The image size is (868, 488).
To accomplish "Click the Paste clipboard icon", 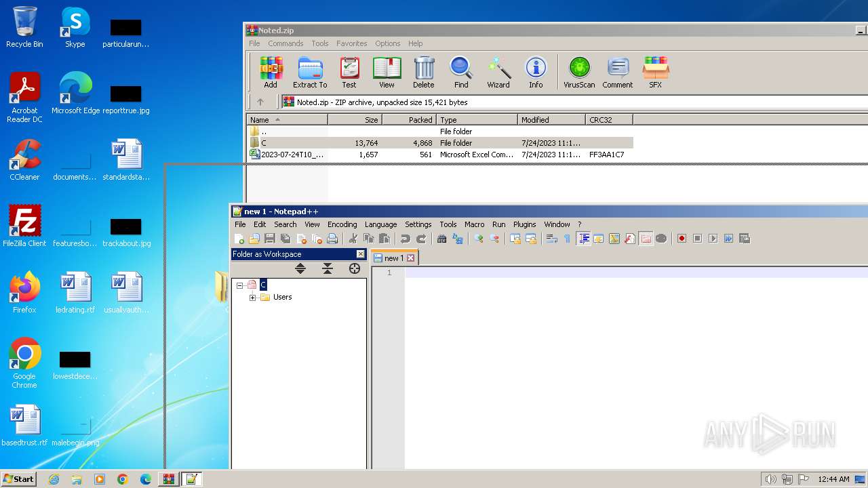I will 384,239.
